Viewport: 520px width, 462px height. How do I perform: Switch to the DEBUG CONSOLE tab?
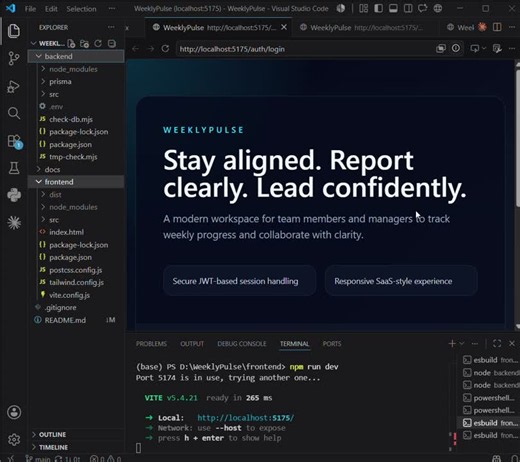(242, 344)
